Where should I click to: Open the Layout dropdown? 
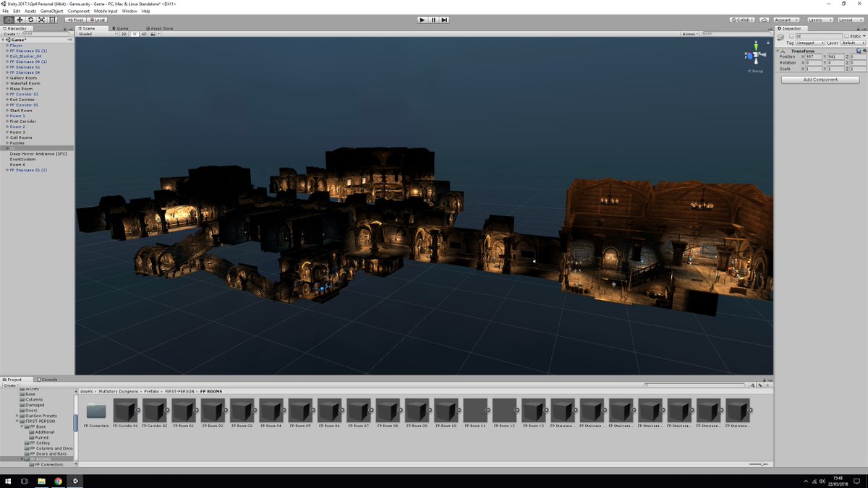coord(850,20)
